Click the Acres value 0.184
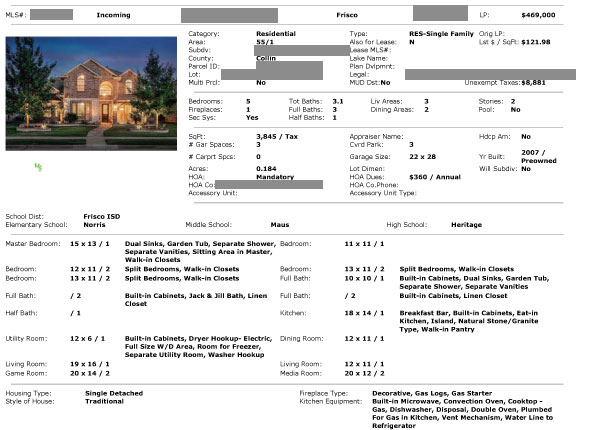The width and height of the screenshot is (600, 430). pyautogui.click(x=266, y=169)
